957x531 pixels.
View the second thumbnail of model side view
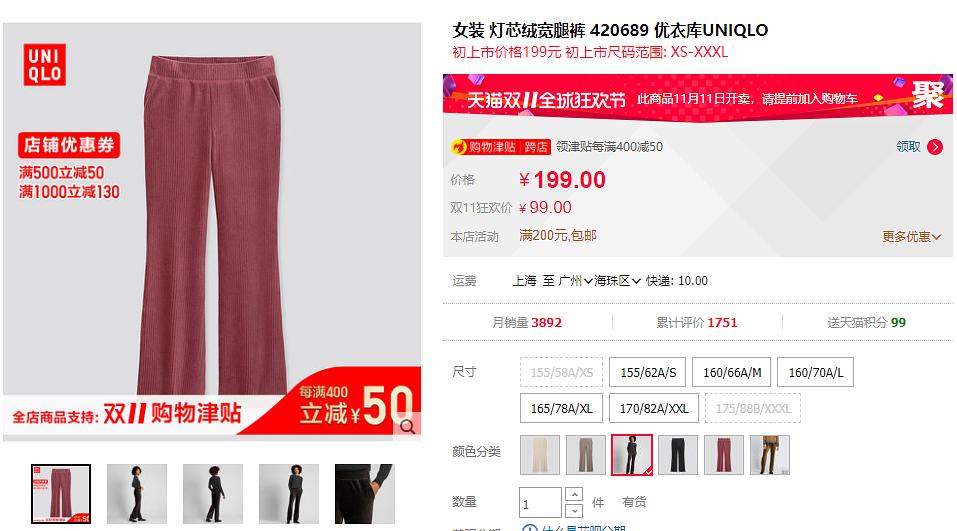point(137,494)
